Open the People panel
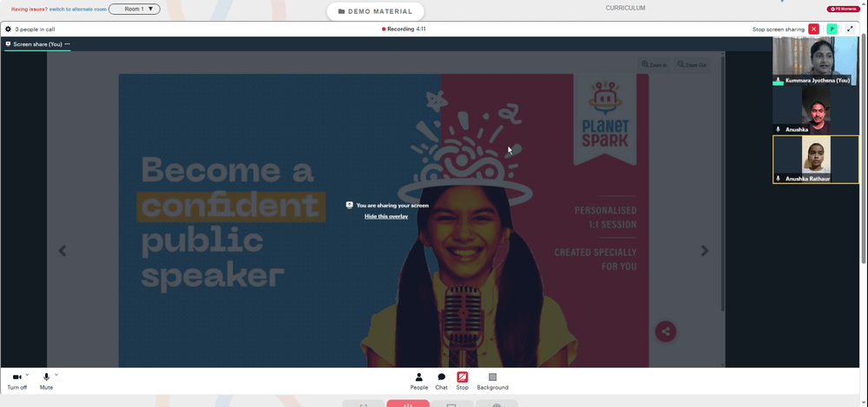Viewport: 868px width, 407px height. click(419, 381)
